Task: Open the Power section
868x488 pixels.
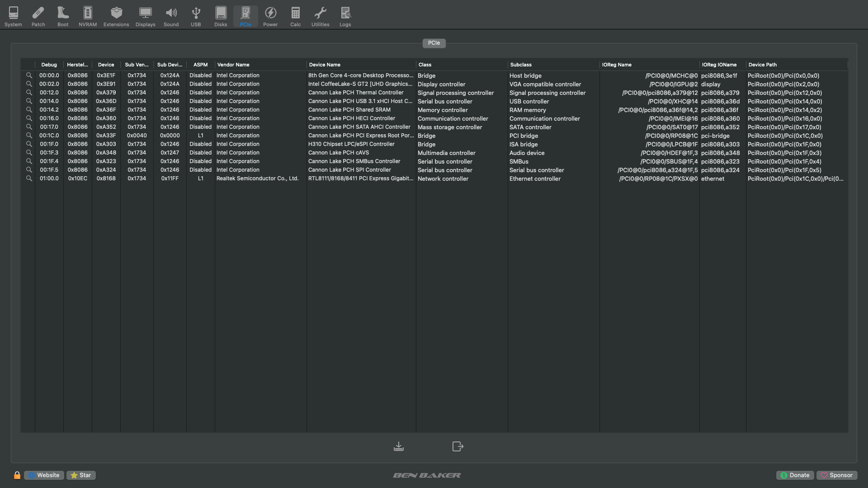Action: (270, 17)
